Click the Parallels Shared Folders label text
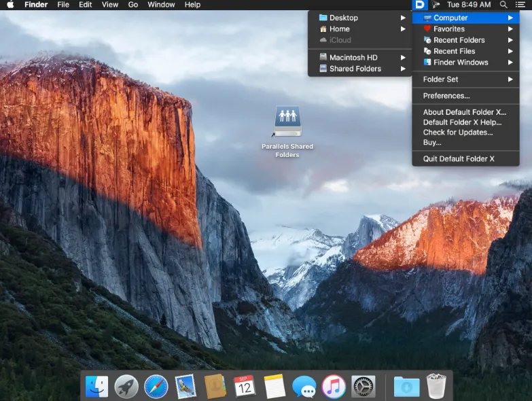The height and width of the screenshot is (401, 532). 287,151
